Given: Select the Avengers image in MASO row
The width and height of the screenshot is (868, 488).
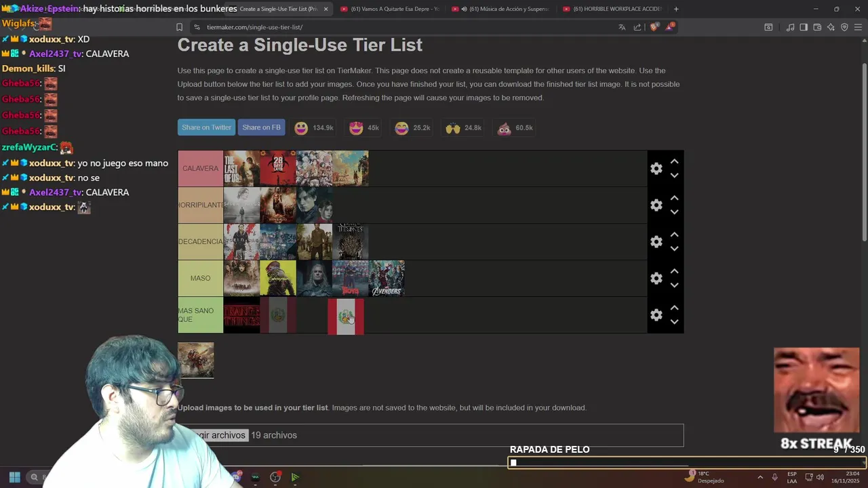Looking at the screenshot, I should (387, 279).
